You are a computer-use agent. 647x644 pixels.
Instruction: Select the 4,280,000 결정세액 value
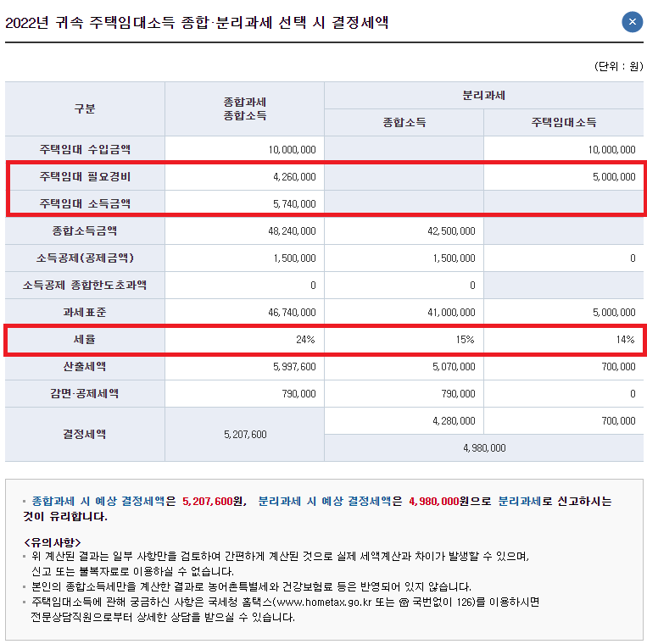click(x=454, y=421)
